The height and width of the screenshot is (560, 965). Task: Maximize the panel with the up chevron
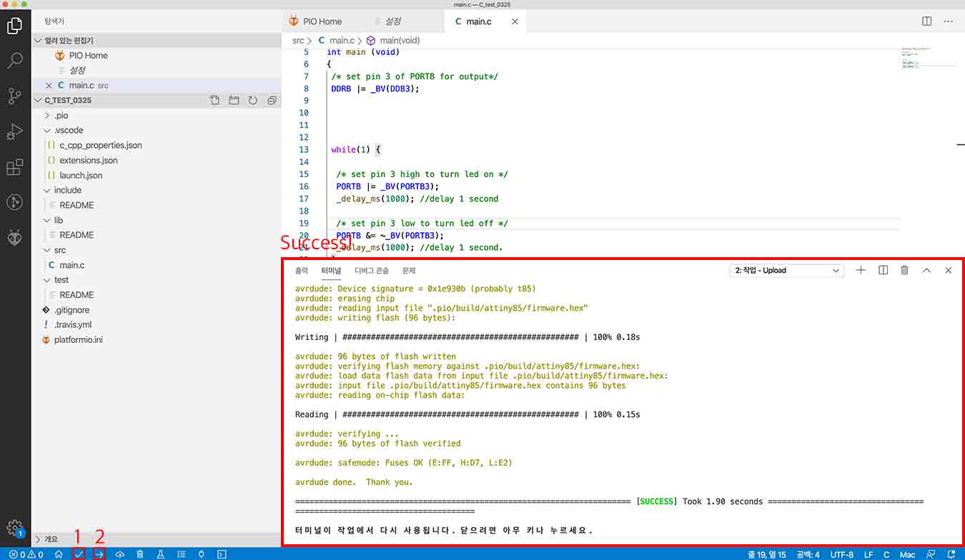[x=927, y=271]
